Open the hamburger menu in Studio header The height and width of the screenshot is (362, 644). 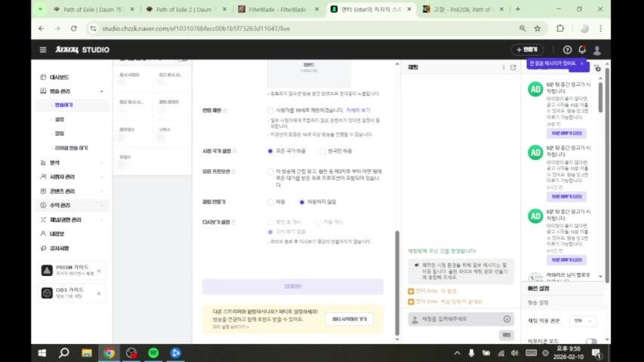(x=43, y=50)
